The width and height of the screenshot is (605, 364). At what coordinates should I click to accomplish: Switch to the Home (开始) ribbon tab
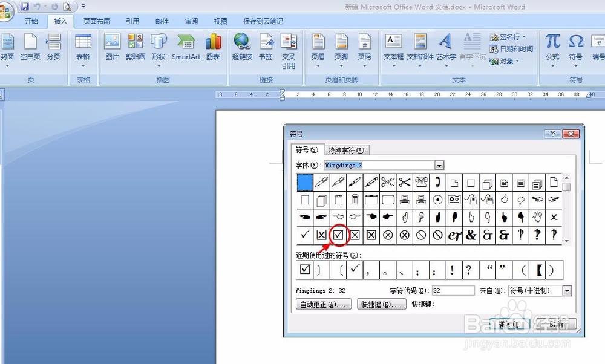click(x=31, y=21)
